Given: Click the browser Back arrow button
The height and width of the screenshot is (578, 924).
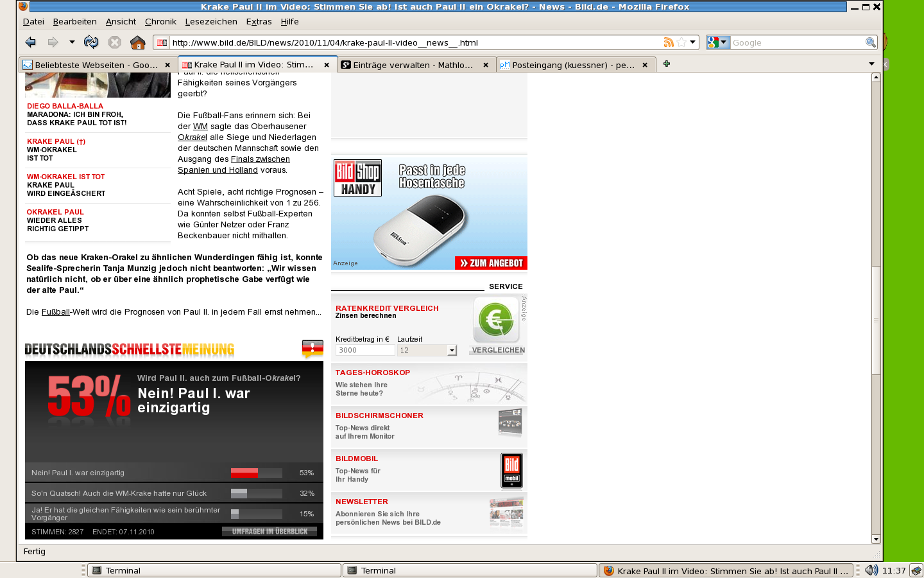Looking at the screenshot, I should [x=30, y=42].
